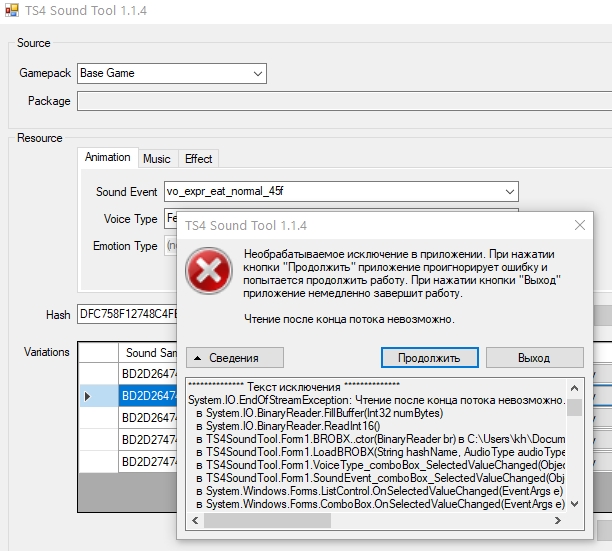Click the BinaryReader.ReadInt16() stack line
This screenshot has height=551, width=612.
(x=288, y=426)
